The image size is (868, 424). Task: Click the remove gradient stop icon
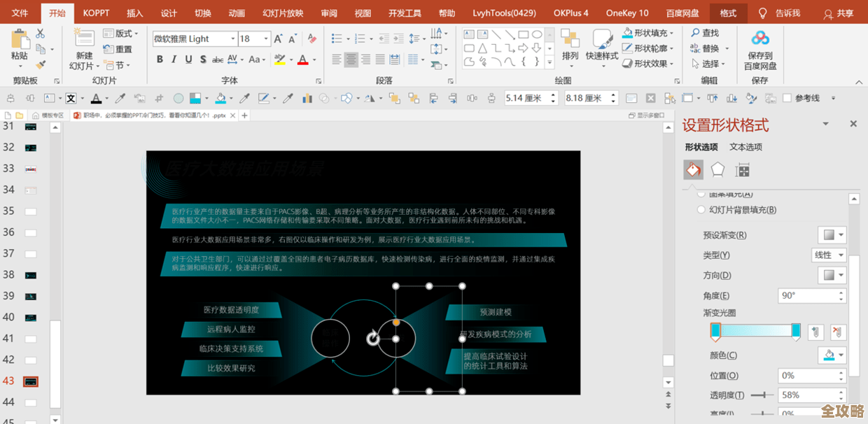838,332
